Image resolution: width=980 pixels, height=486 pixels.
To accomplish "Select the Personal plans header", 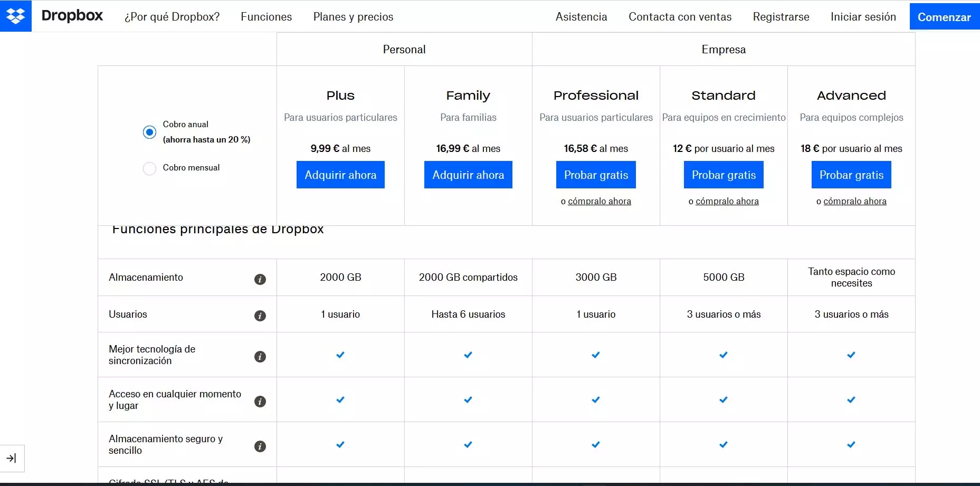I will point(404,50).
